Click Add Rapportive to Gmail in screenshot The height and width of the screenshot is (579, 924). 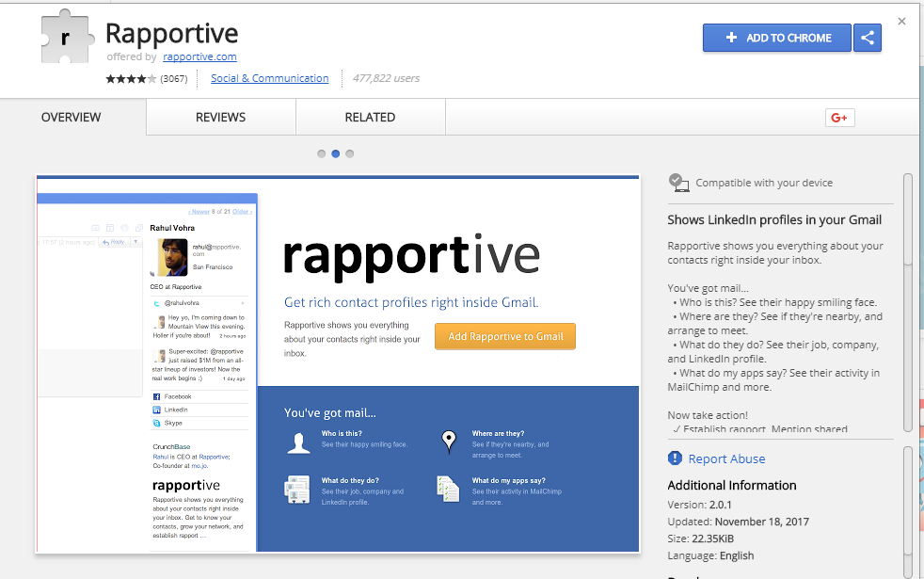pos(505,336)
